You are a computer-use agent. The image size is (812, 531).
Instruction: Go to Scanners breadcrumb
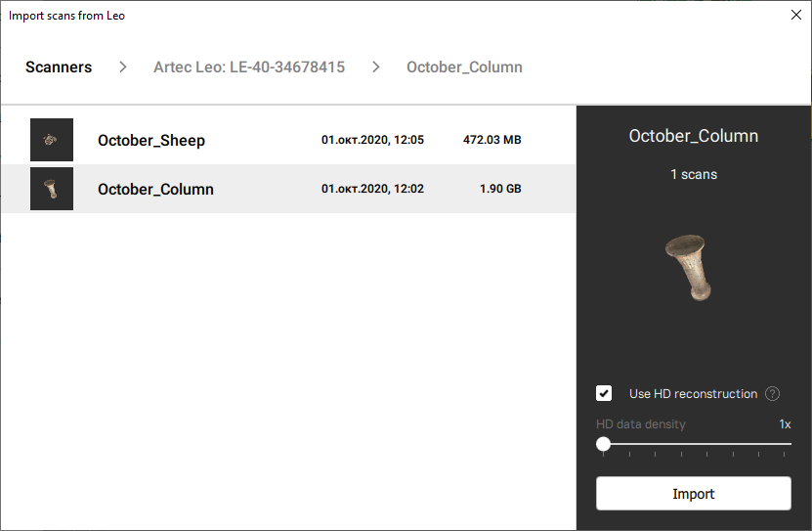[59, 67]
